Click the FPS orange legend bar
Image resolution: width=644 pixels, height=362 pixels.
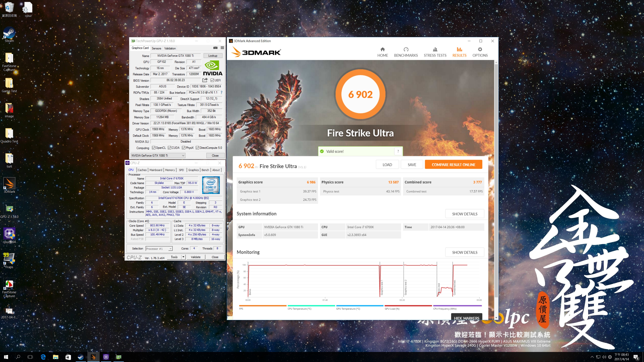point(262,306)
